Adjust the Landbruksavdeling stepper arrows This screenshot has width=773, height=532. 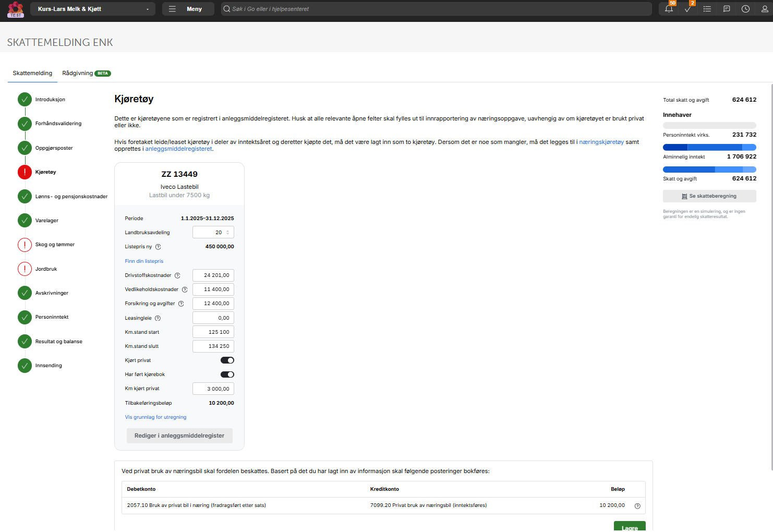227,233
